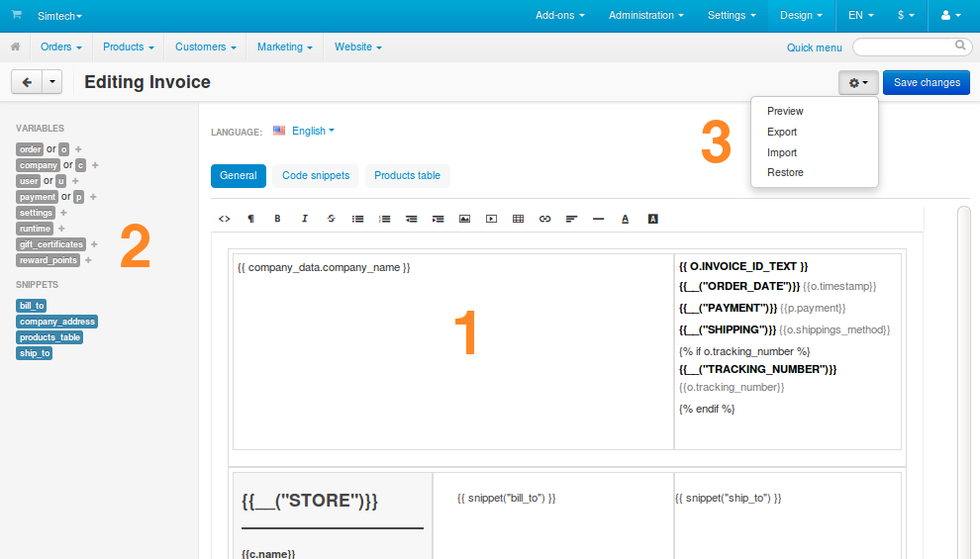Open the Orders menu
Screen dimensions: 980x559
[60, 47]
